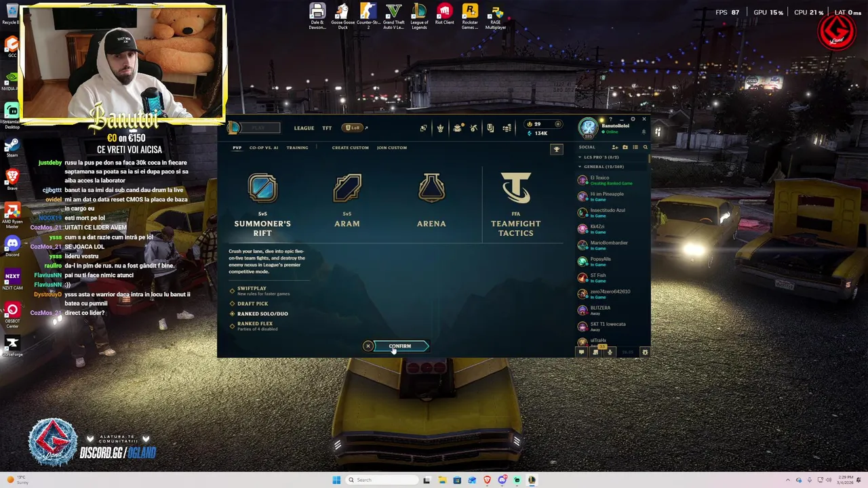Open the chat bubble icon in social footer
The height and width of the screenshot is (488, 868).
tap(581, 352)
